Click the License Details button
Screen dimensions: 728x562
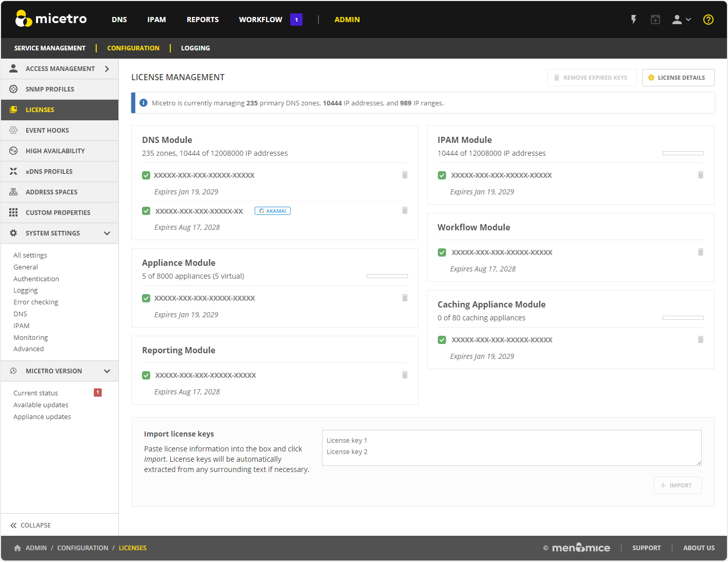coord(678,78)
